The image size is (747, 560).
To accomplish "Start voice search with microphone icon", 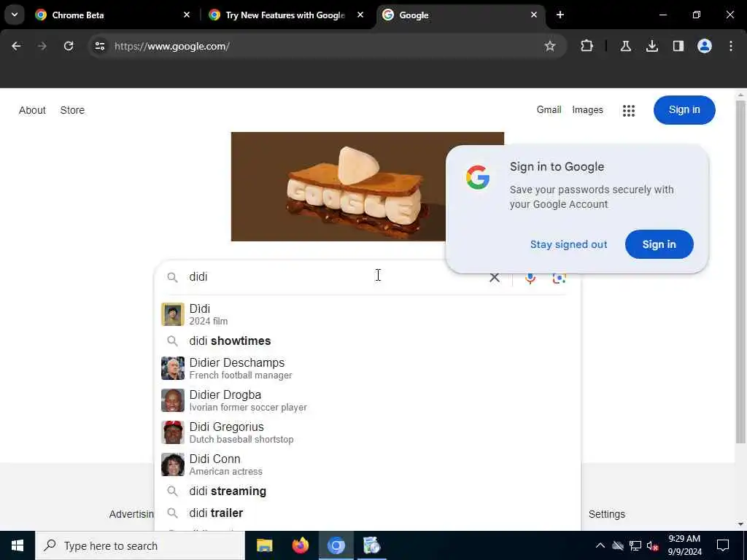I will [530, 278].
